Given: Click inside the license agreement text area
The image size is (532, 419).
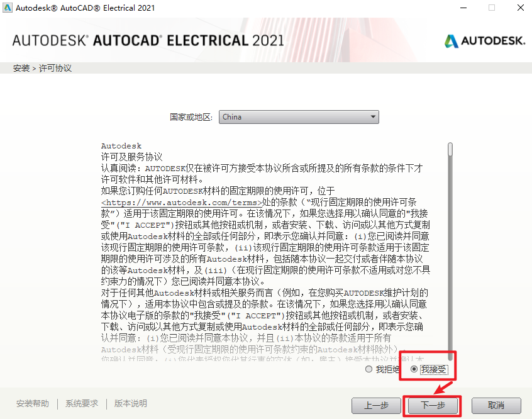Looking at the screenshot, I should (265, 251).
